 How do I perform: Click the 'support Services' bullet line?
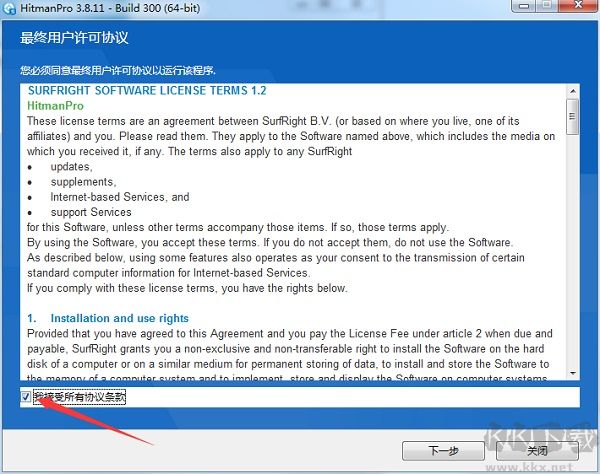pos(91,212)
